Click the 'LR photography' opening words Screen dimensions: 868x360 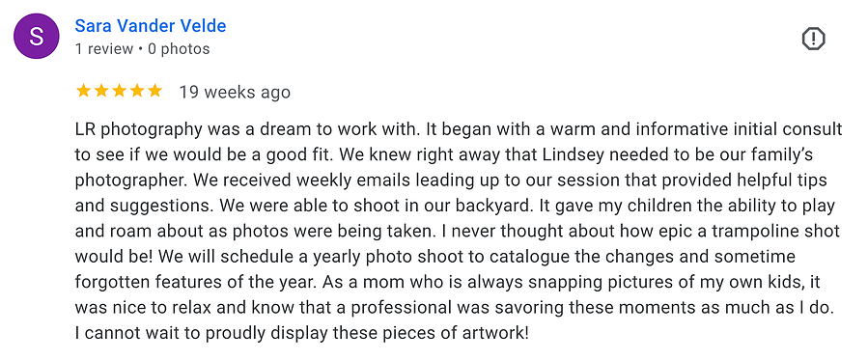(x=128, y=129)
